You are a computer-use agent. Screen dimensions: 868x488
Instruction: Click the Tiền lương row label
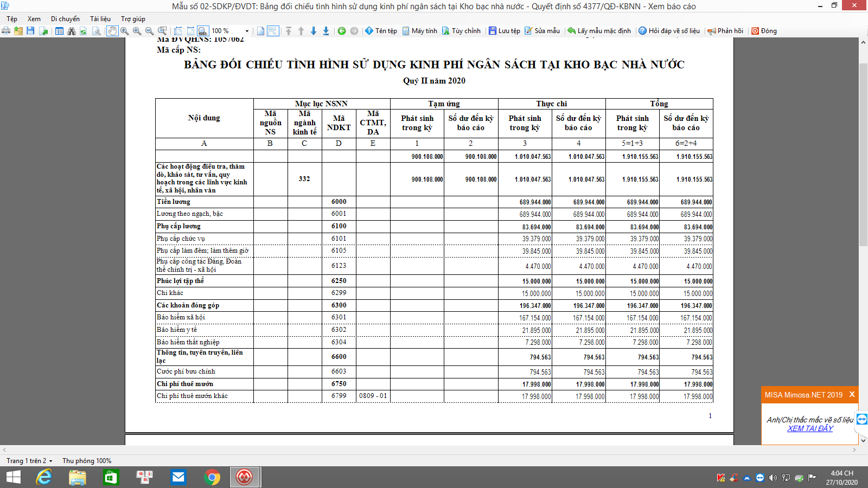174,202
